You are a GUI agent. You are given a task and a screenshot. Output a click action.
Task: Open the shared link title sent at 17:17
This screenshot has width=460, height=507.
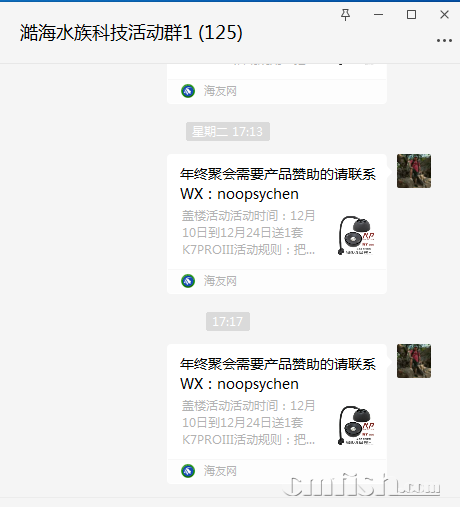click(x=278, y=374)
